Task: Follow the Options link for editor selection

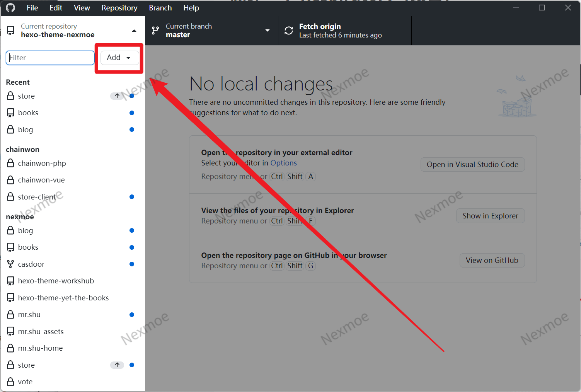Action: 283,163
